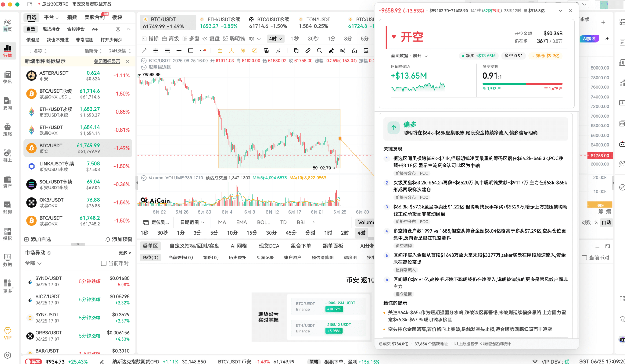Open the 历史委托 order history tab
This screenshot has width=625, height=364.
pos(237,258)
